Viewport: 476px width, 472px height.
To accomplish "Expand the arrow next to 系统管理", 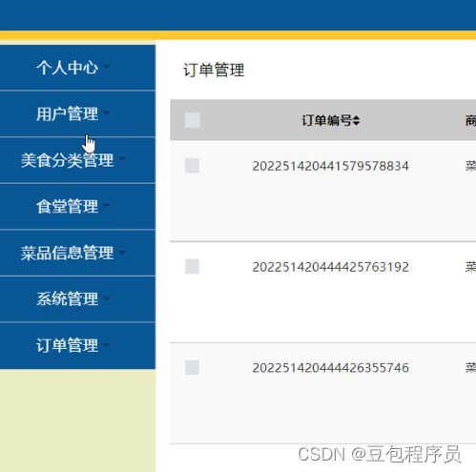I will point(106,298).
